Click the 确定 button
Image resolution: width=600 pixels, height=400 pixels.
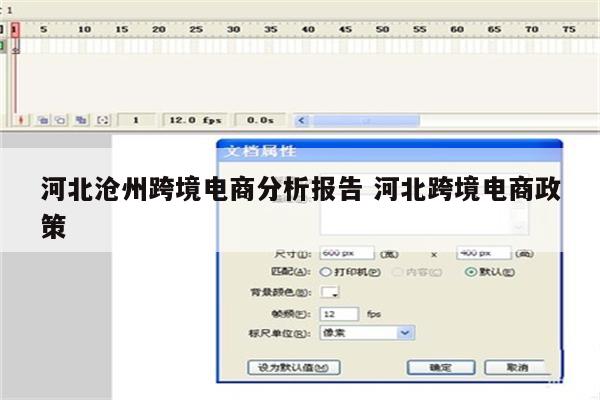[441, 368]
